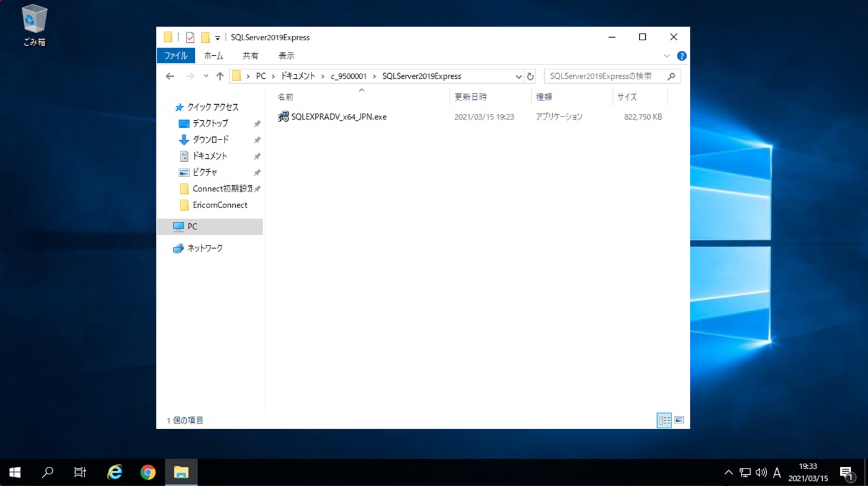Screen dimensions: 868x486
Task: Open the address bar history dropdown
Action: tap(518, 76)
